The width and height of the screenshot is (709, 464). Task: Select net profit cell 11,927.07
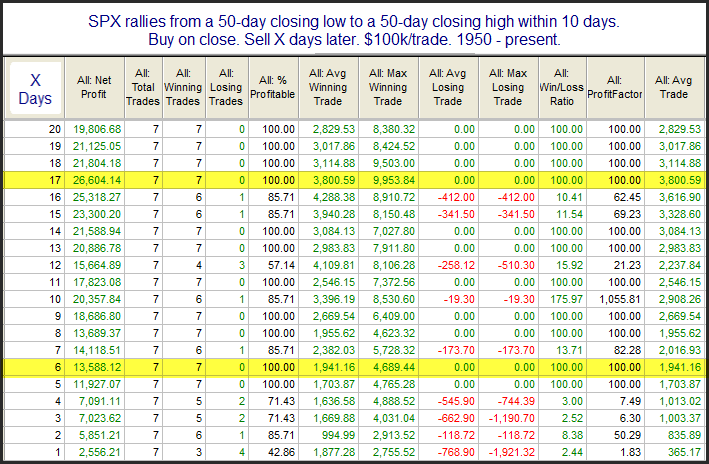tap(97, 384)
